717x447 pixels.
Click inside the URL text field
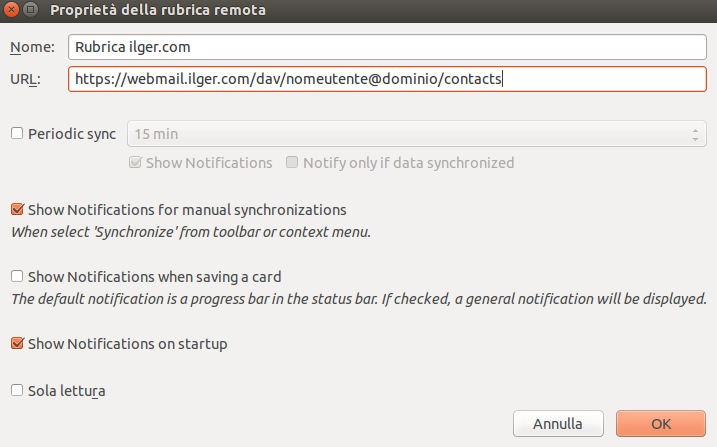click(x=387, y=79)
